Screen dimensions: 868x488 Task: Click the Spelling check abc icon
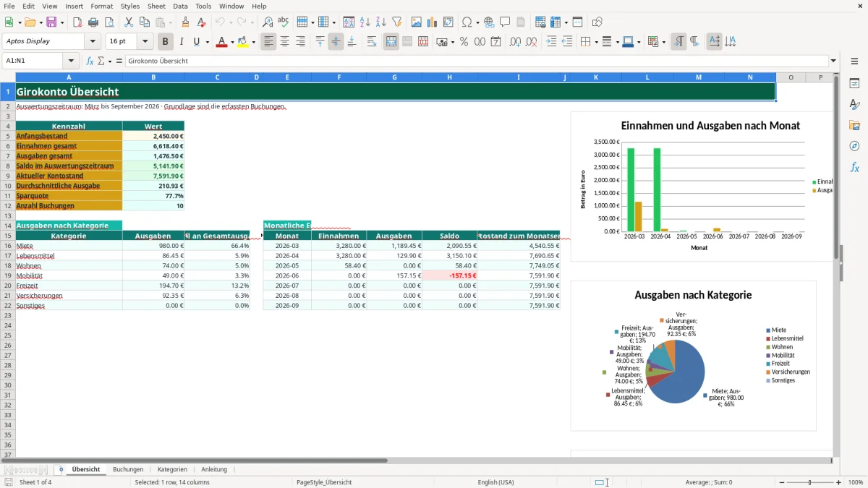pyautogui.click(x=284, y=22)
